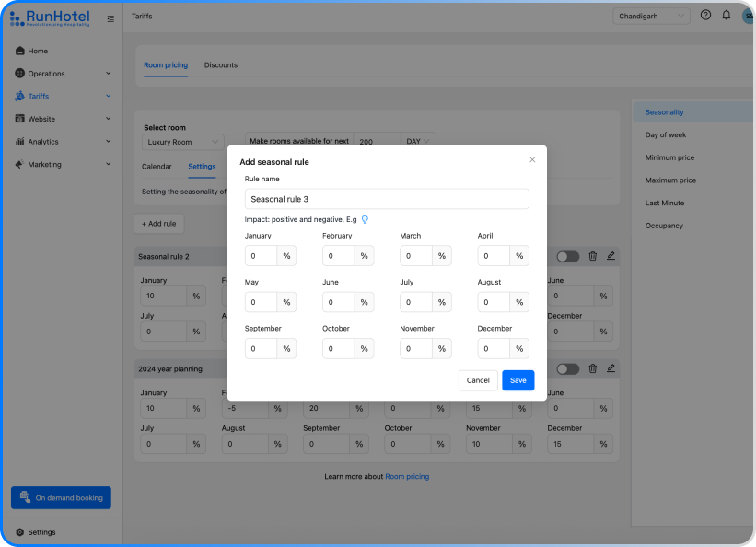The image size is (756, 547).
Task: Open the DAY unit dropdown
Action: click(417, 141)
